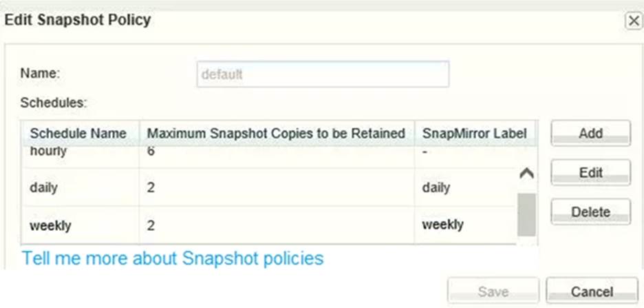Click the SnapMirror Label column header
The height and width of the screenshot is (308, 644).
click(474, 134)
